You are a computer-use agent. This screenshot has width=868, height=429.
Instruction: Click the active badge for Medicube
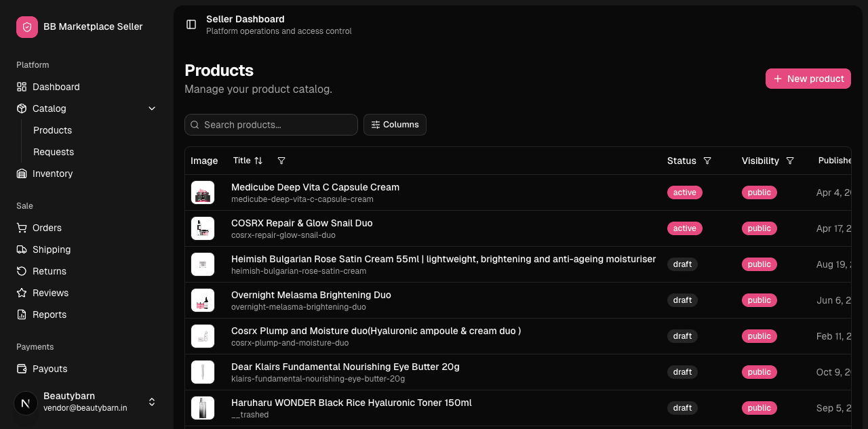(685, 192)
